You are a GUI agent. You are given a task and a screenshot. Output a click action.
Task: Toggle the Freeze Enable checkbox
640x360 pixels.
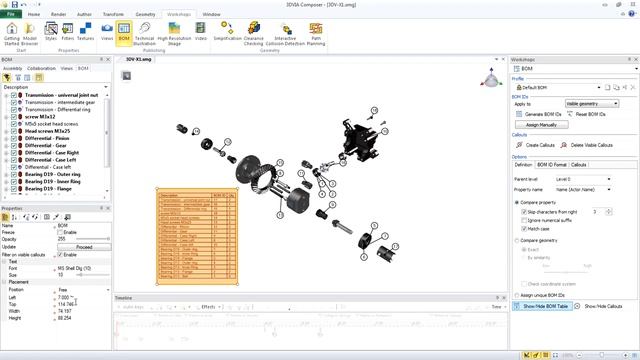(x=60, y=232)
